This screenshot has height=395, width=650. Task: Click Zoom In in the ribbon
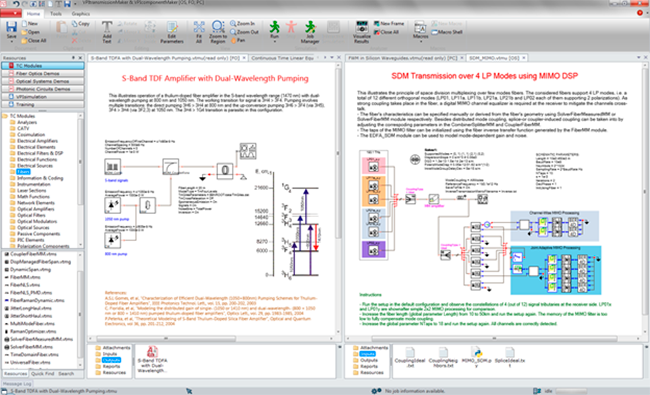coord(243,24)
